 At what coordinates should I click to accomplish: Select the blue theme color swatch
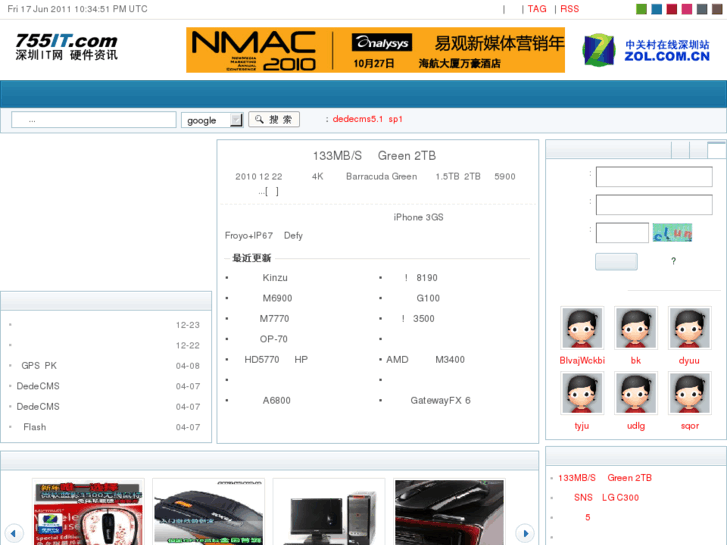pos(656,9)
